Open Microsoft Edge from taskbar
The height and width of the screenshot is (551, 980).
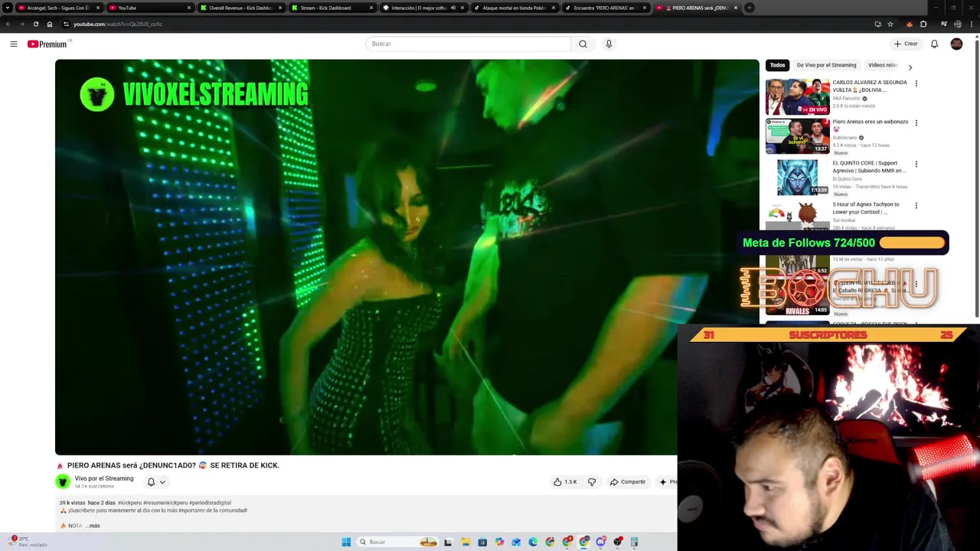[533, 542]
